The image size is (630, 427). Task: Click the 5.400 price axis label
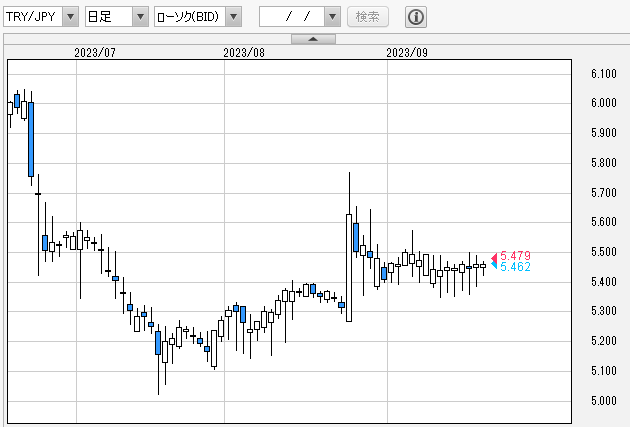[x=604, y=282]
